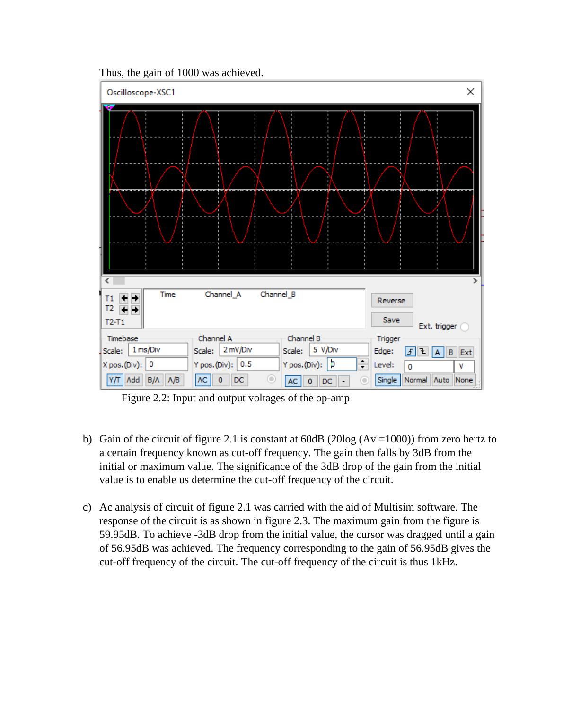
Task: Set trigger mode to Auto
Action: click(x=441, y=380)
